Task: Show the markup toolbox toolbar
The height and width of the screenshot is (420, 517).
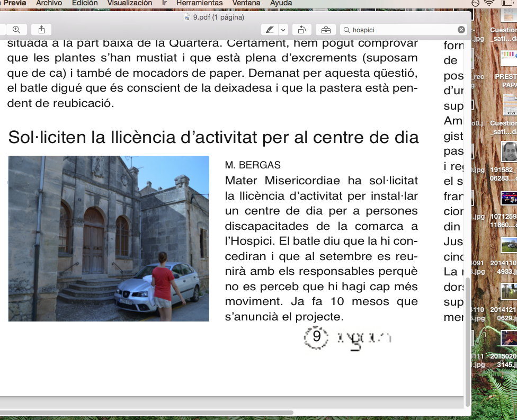Action: [326, 30]
